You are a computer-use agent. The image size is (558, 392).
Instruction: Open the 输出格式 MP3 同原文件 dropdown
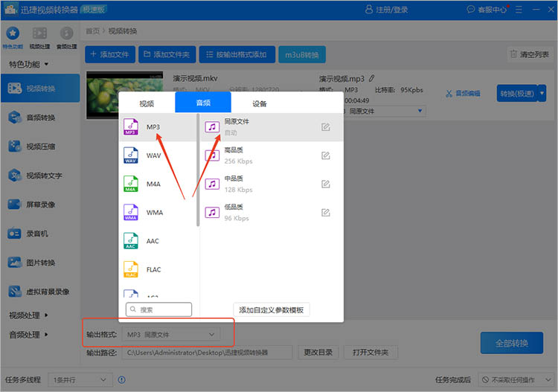[x=171, y=335]
